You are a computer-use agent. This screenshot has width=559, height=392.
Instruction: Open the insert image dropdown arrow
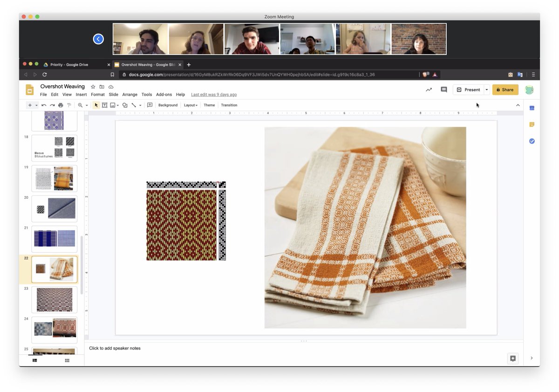click(x=118, y=105)
